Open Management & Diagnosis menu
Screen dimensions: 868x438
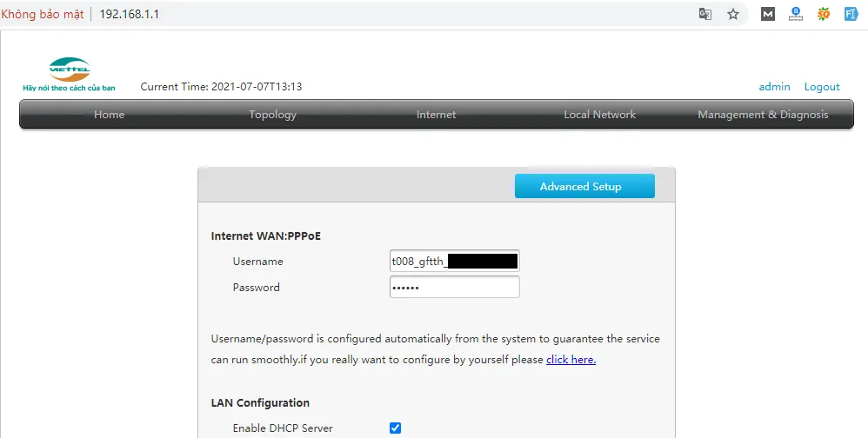(763, 115)
